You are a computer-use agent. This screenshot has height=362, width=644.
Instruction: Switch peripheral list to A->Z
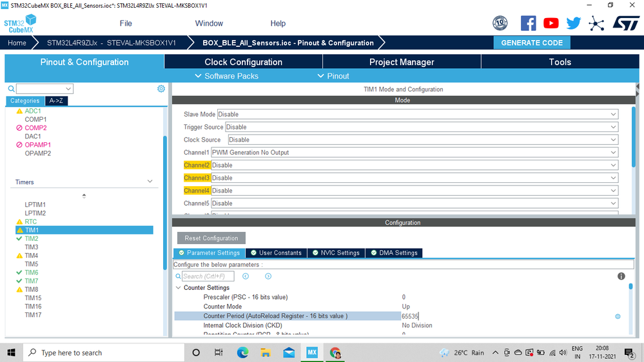tap(56, 100)
